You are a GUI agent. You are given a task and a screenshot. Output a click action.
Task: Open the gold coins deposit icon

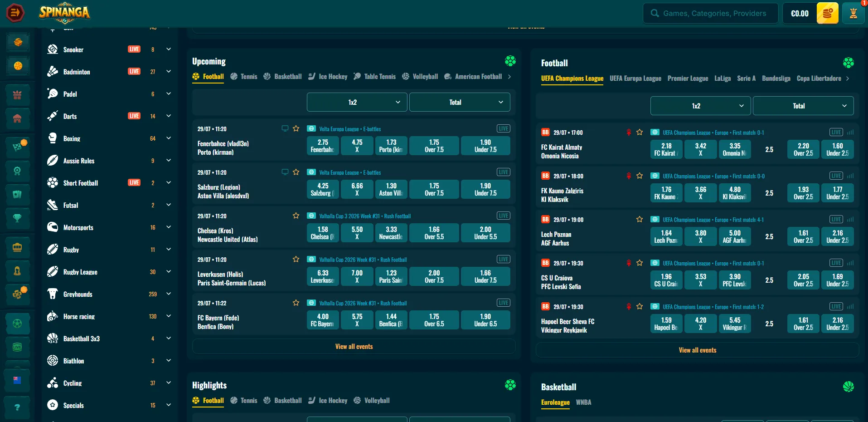coord(827,13)
